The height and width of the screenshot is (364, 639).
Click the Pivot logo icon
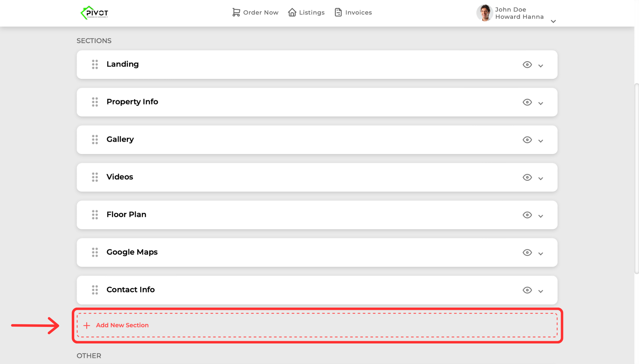94,13
